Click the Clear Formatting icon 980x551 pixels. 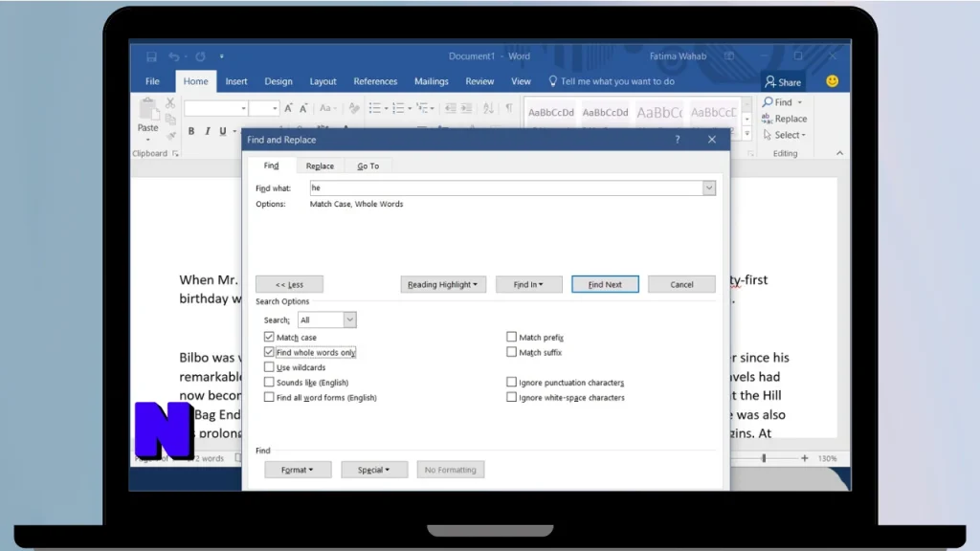pyautogui.click(x=354, y=108)
